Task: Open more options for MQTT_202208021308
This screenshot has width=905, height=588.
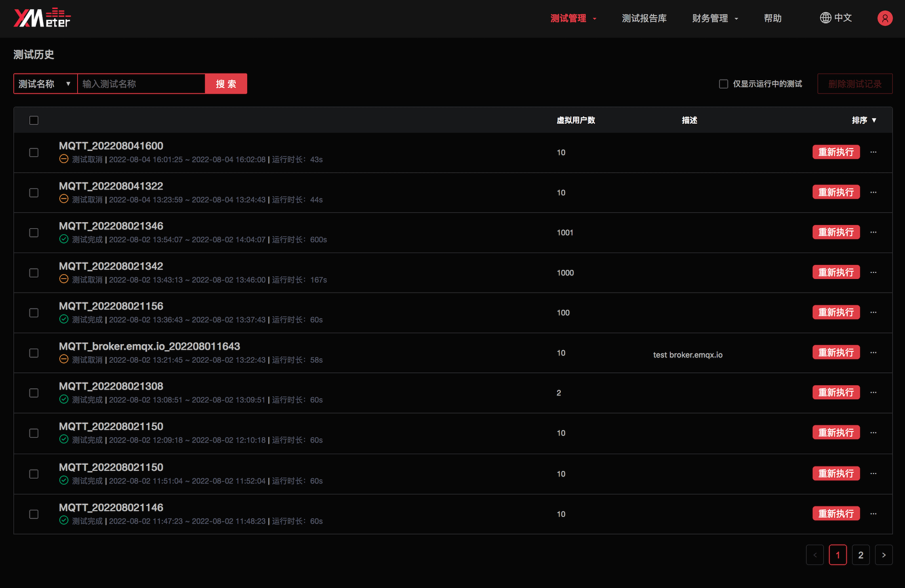Action: click(x=873, y=393)
